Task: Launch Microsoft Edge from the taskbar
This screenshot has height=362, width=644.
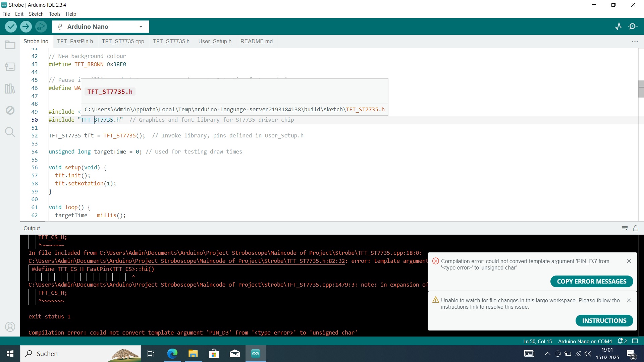Action: (x=172, y=354)
